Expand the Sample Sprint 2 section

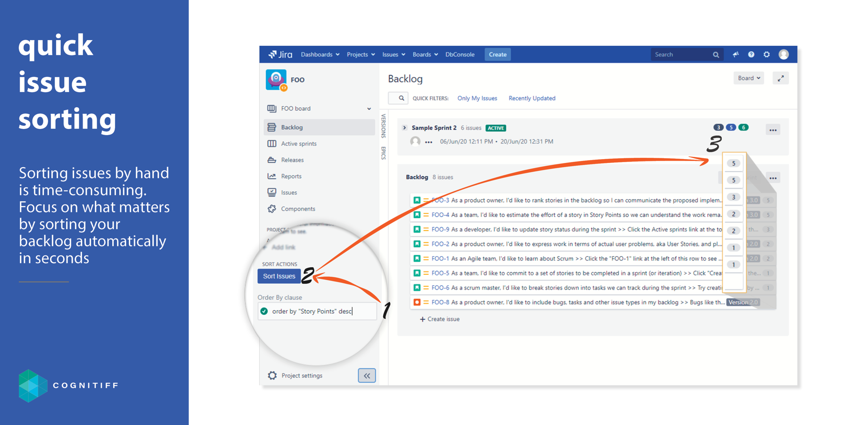tap(405, 128)
